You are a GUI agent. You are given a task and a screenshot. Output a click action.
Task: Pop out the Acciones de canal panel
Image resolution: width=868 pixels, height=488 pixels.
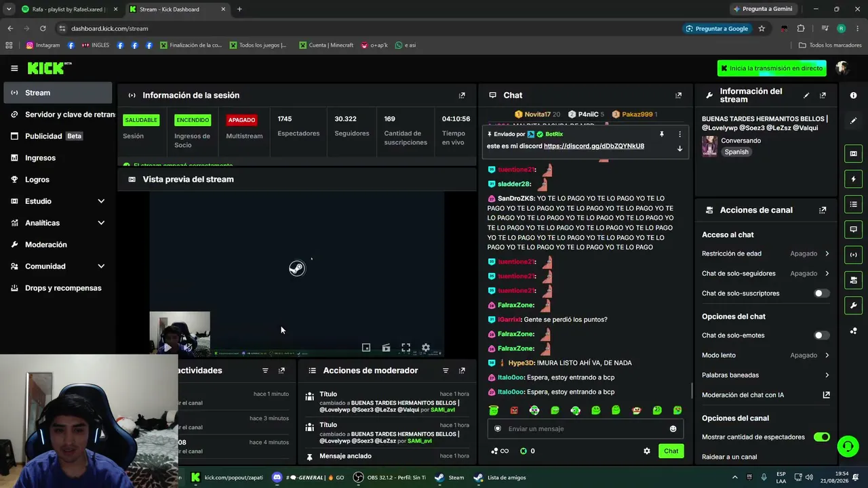click(823, 210)
